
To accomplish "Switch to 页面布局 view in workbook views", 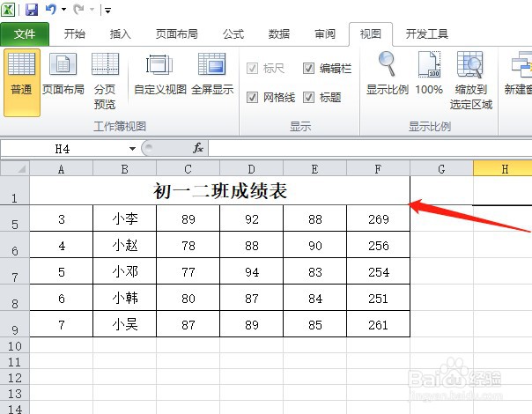I will tap(63, 74).
